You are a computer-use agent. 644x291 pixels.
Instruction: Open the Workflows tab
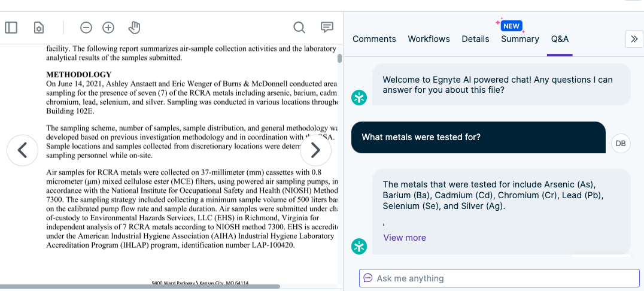point(429,39)
